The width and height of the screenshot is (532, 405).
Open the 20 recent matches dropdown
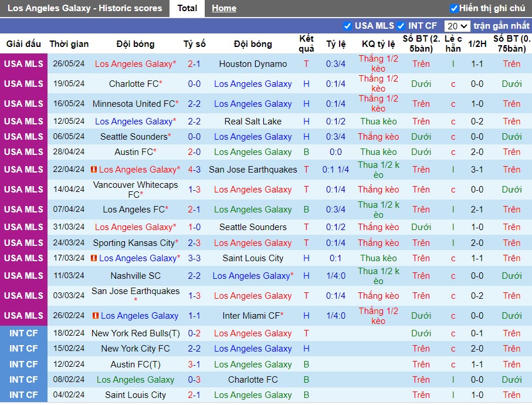(x=457, y=26)
